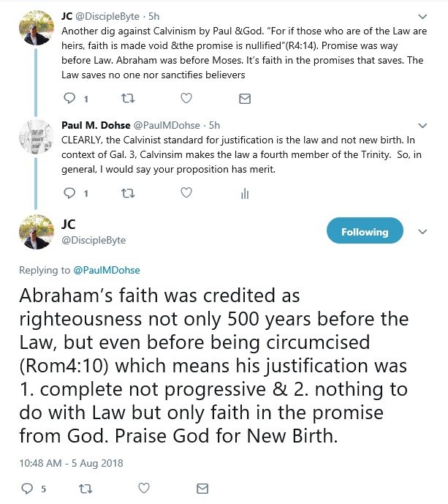The image size is (448, 504).
Task: Like JC's first tweet about the Law
Action: (186, 98)
